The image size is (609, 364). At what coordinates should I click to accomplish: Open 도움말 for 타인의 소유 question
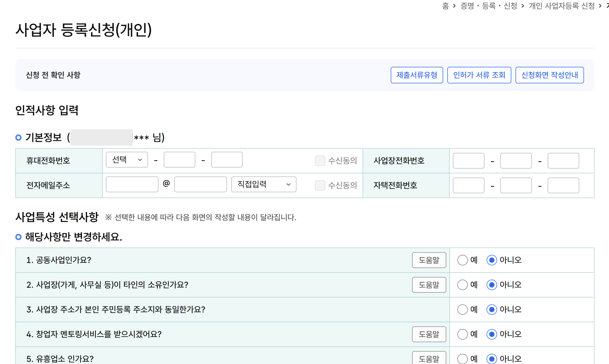429,285
